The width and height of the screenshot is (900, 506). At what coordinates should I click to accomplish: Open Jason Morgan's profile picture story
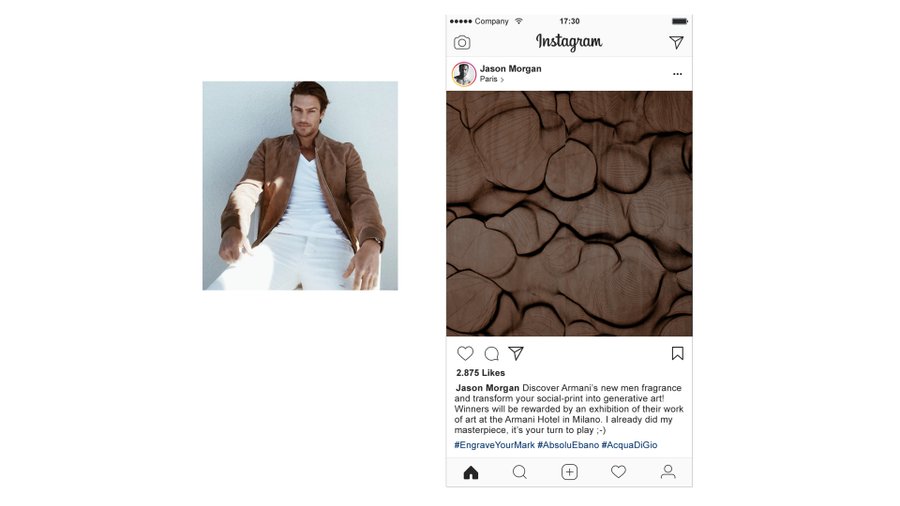coord(464,74)
